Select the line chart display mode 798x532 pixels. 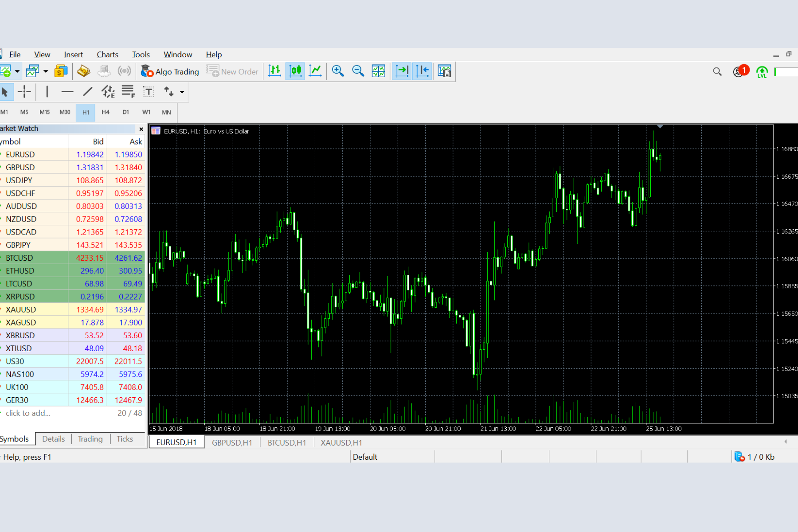click(x=315, y=71)
